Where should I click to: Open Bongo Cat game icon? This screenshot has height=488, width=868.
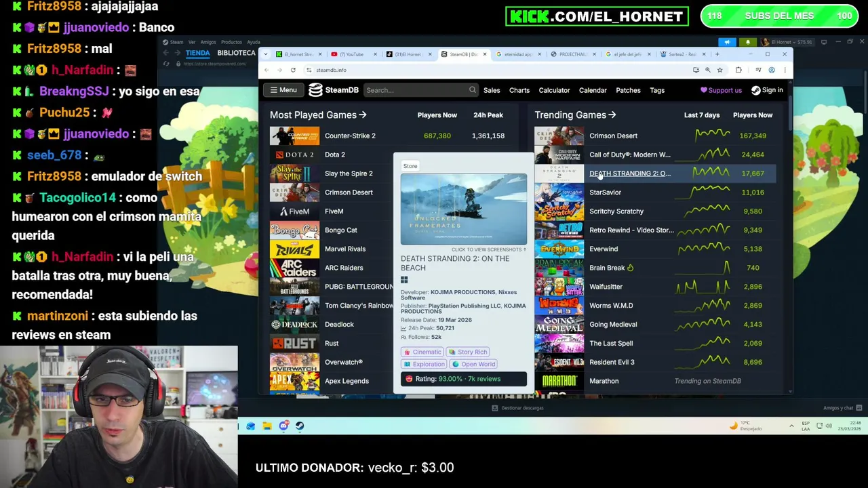(x=294, y=230)
